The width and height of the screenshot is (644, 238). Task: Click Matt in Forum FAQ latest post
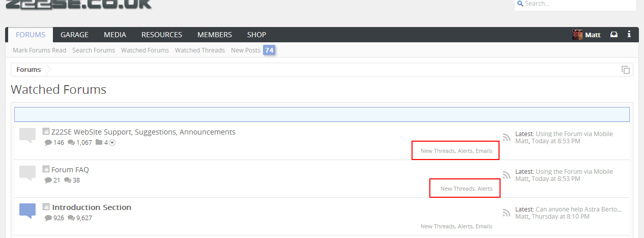522,179
